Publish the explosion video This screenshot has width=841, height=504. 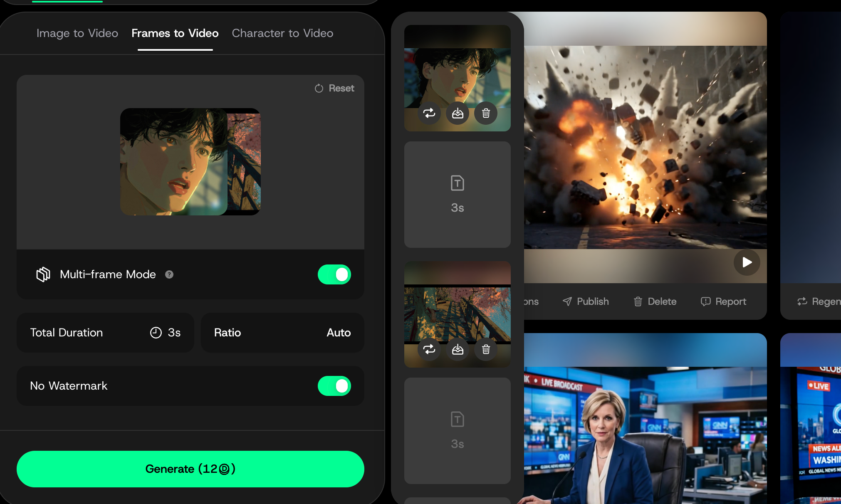tap(586, 301)
